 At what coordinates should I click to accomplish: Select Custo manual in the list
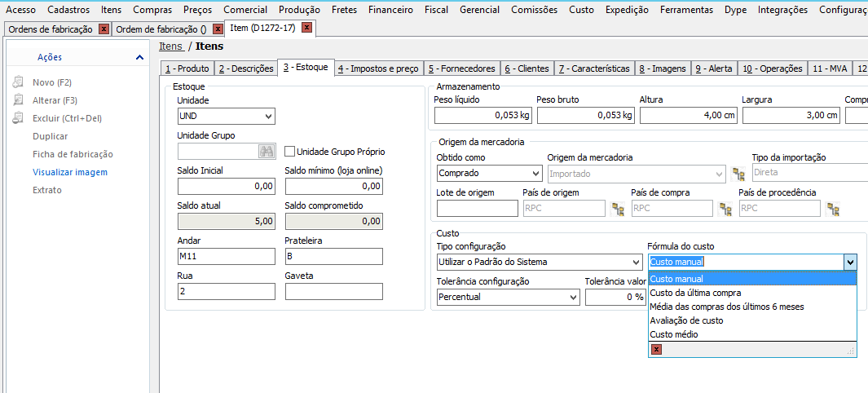(x=752, y=279)
